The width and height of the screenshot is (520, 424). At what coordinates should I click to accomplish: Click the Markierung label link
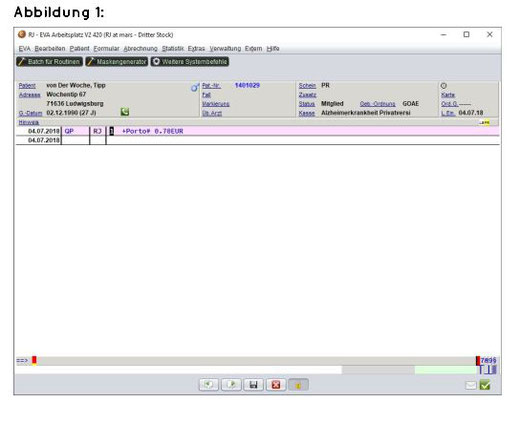tap(216, 104)
